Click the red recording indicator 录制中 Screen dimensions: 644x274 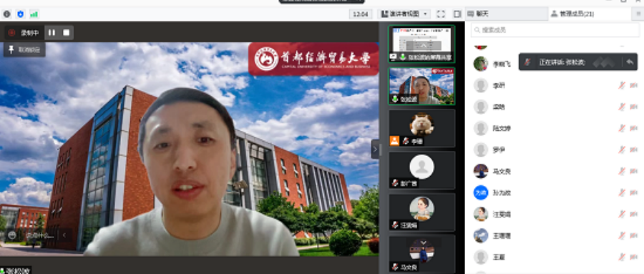[x=24, y=32]
